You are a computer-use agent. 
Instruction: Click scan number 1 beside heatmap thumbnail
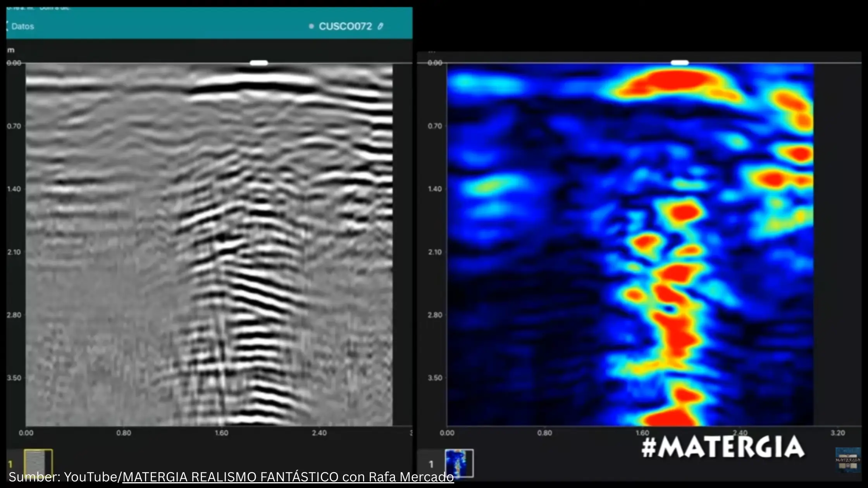(431, 464)
